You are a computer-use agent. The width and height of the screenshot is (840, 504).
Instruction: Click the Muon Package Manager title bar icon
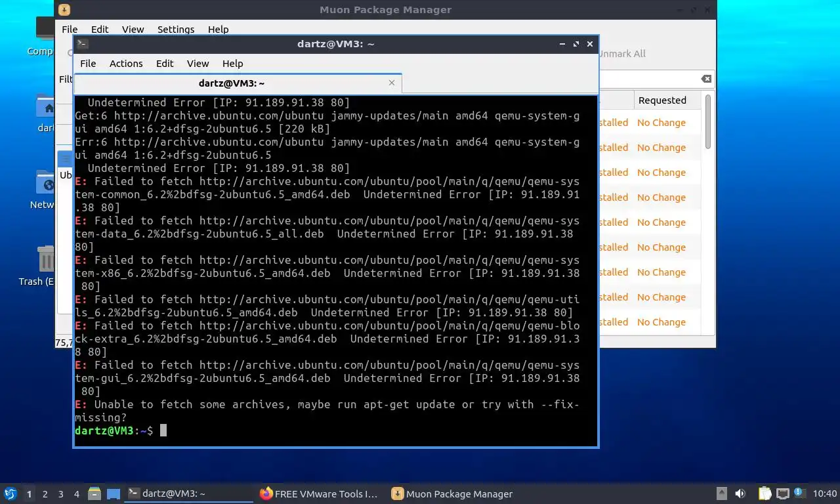click(x=64, y=10)
